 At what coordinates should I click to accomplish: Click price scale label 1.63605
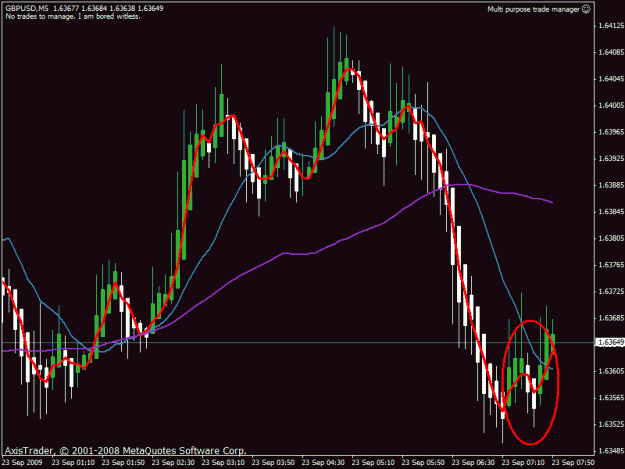click(611, 371)
